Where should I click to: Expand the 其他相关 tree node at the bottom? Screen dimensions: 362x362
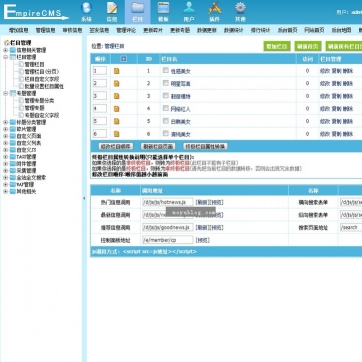coord(5,191)
